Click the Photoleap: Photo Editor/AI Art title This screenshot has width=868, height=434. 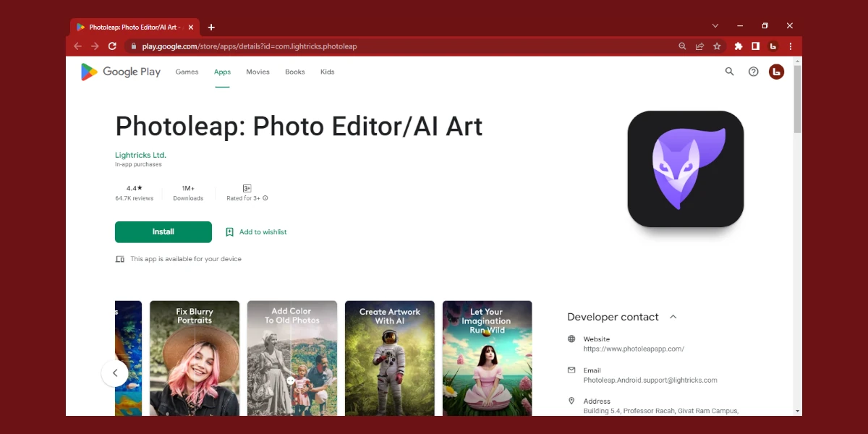299,127
